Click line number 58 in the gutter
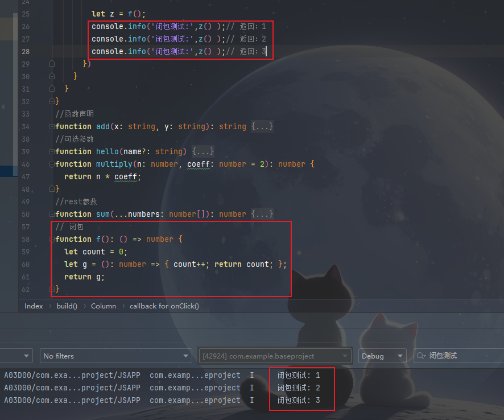This screenshot has width=504, height=420. (x=26, y=239)
